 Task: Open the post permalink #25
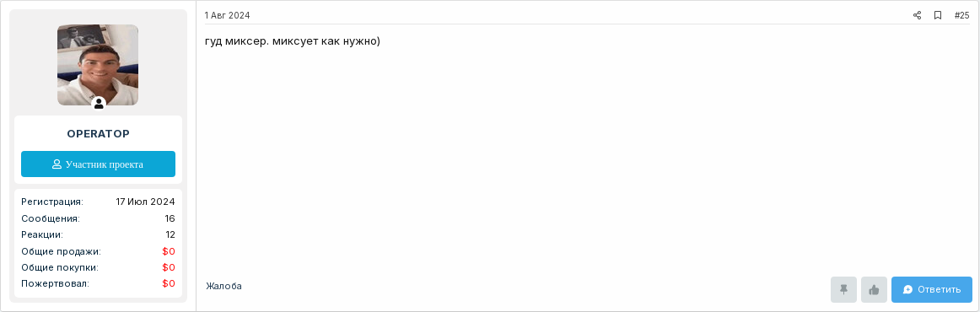(961, 16)
